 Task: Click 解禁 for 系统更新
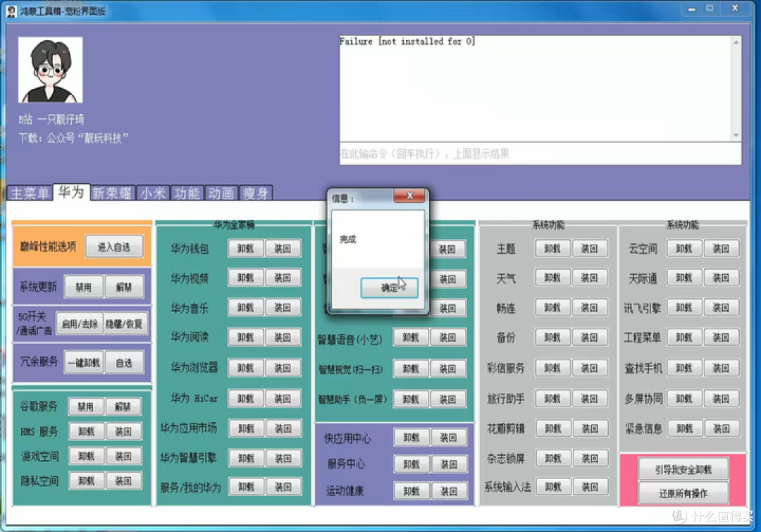pyautogui.click(x=124, y=287)
